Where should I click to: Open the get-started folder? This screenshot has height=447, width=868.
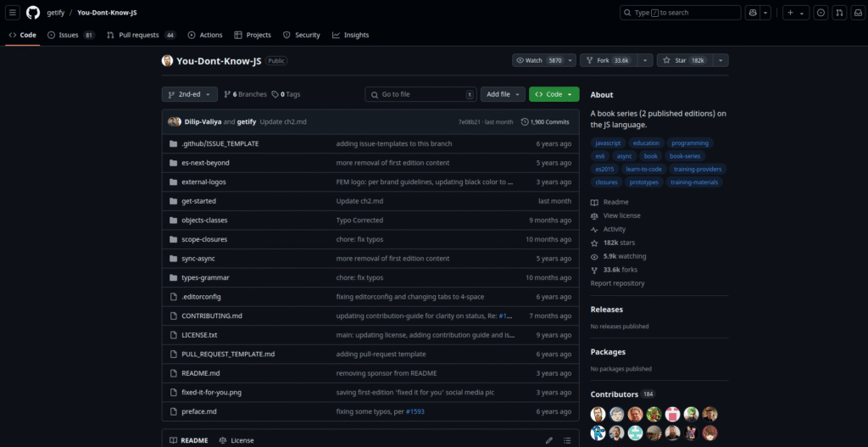tap(198, 201)
